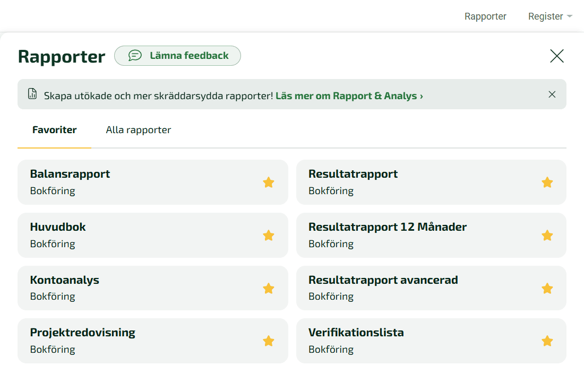Image resolution: width=584 pixels, height=392 pixels.
Task: Unfavorite Resultatrapport avancerad
Action: coord(547,288)
